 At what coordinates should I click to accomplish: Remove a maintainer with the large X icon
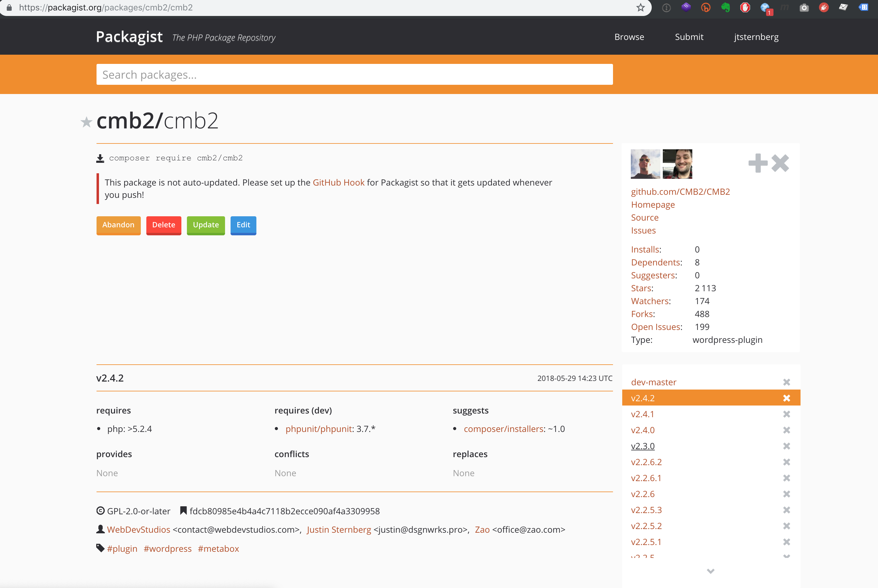(x=781, y=163)
